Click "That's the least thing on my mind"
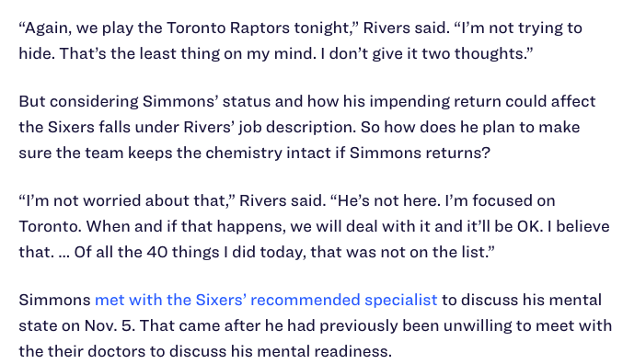Screen dimensions: 623x364 point(188,53)
